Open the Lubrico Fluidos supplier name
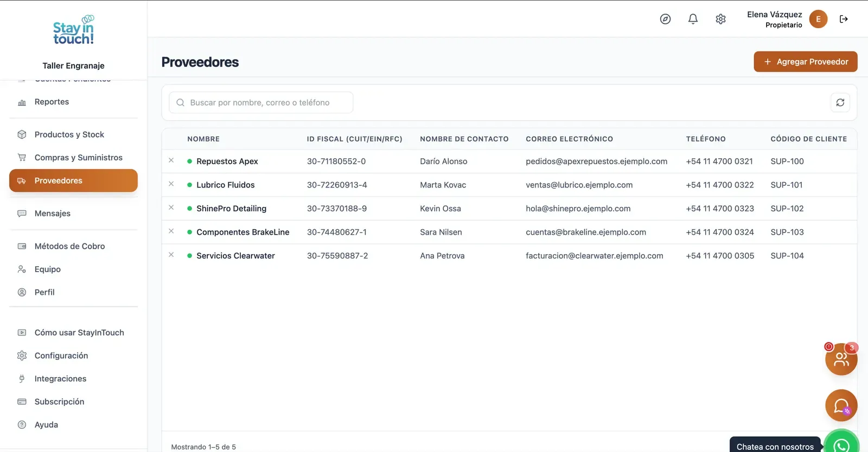868x452 pixels. [226, 185]
